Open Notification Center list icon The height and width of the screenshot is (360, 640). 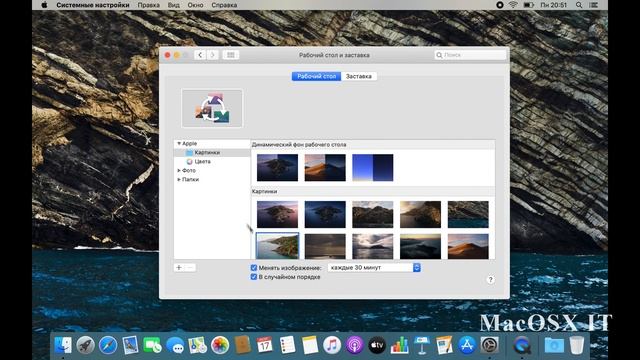pyautogui.click(x=594, y=5)
